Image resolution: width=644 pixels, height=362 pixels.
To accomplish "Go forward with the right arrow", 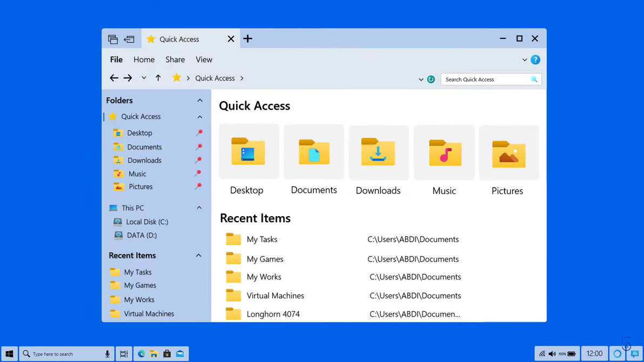I will click(128, 78).
